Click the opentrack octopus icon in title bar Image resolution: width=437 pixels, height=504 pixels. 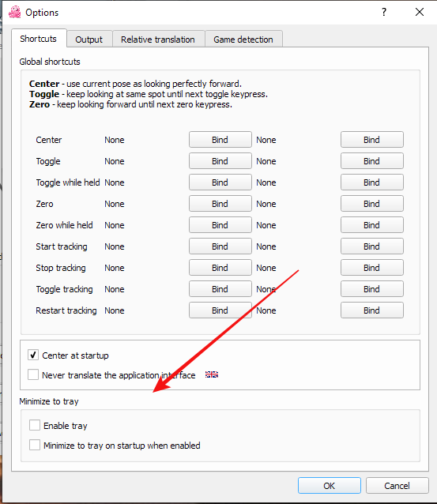[14, 12]
